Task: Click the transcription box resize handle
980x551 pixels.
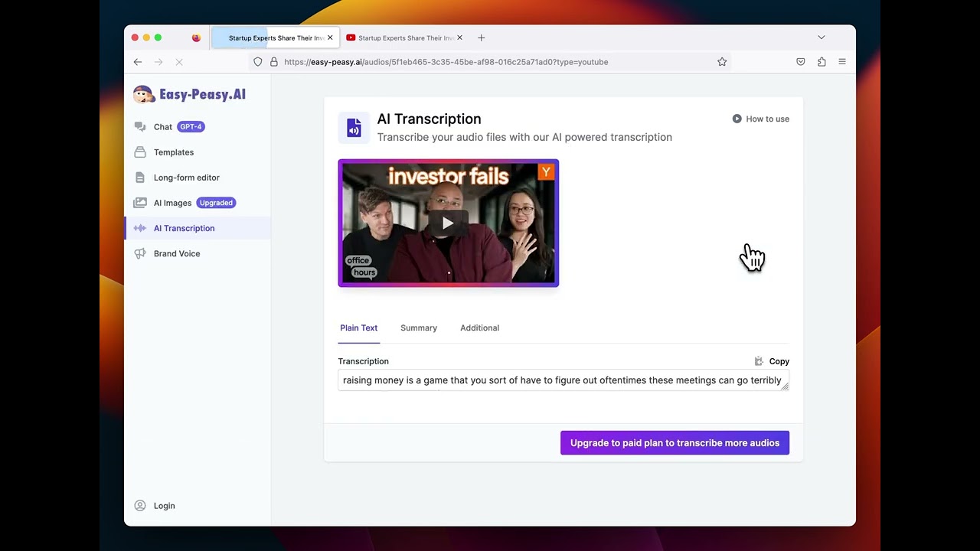Action: 785,386
